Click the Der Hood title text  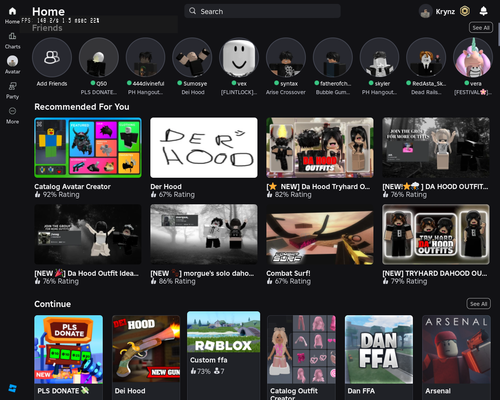tap(166, 186)
